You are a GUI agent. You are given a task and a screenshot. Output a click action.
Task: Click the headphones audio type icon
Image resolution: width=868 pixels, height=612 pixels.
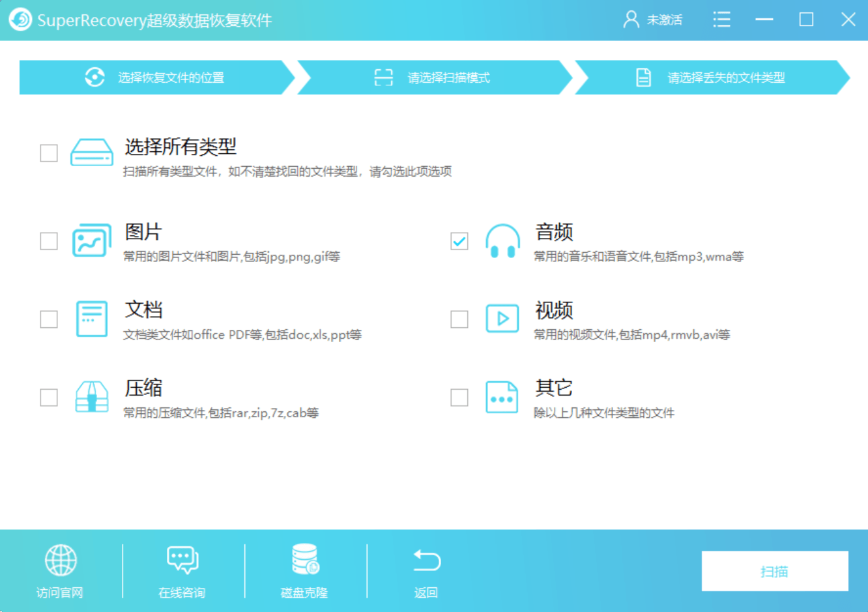pyautogui.click(x=502, y=241)
